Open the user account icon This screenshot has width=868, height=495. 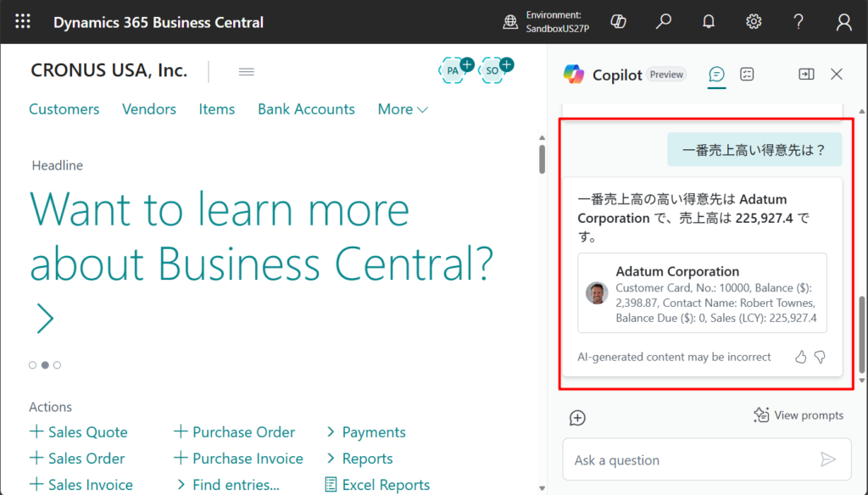[x=843, y=22]
